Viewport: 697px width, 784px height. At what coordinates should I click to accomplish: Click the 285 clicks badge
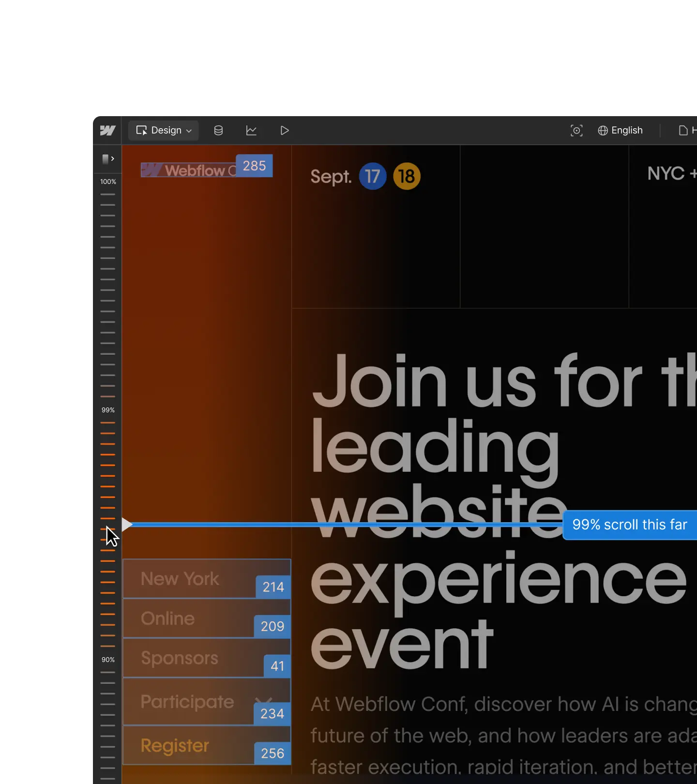coord(254,166)
